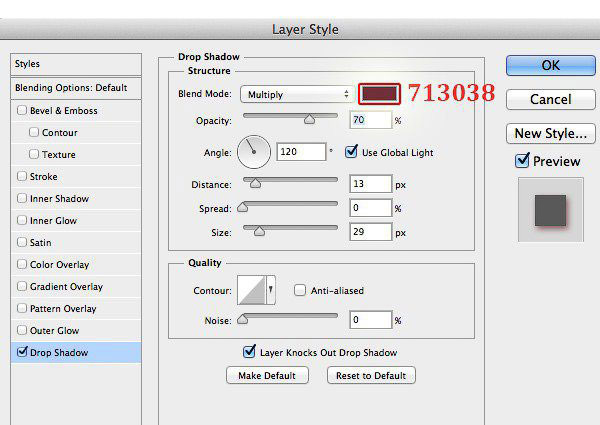Confirm with the OK button

tap(551, 65)
